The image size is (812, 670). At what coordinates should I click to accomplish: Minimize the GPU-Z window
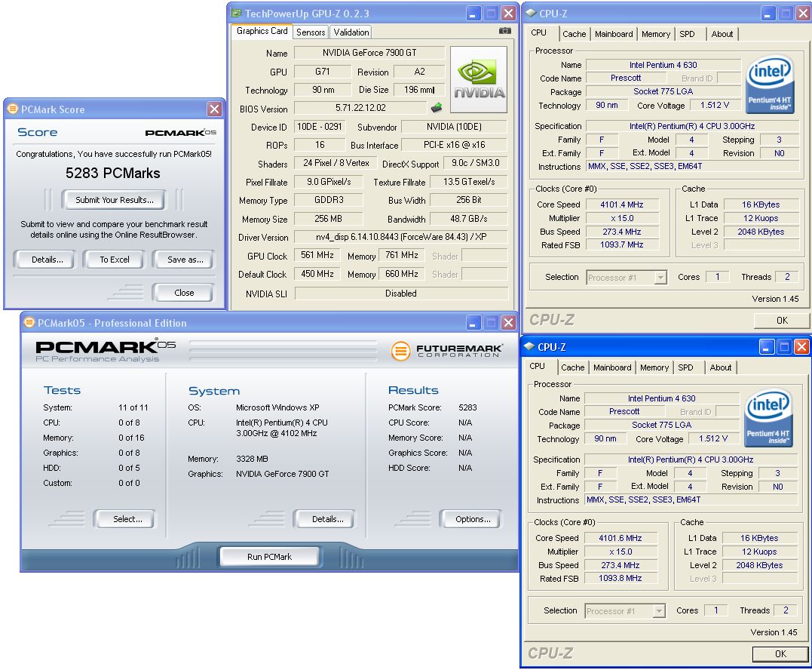[473, 14]
